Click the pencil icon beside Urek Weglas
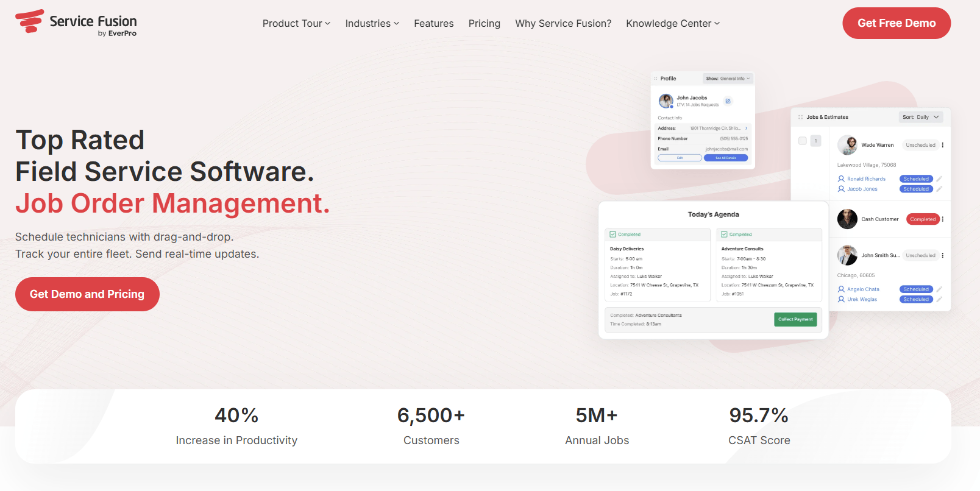The height and width of the screenshot is (491, 980). [x=939, y=299]
